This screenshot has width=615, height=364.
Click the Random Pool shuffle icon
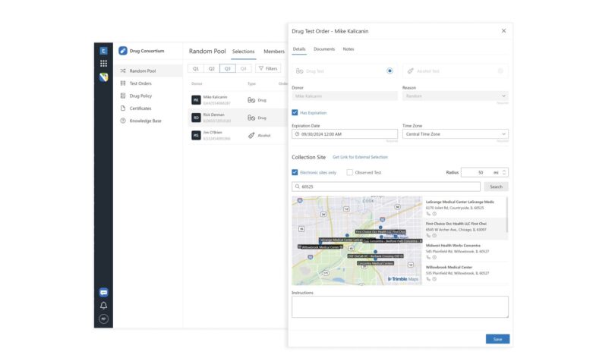click(123, 71)
